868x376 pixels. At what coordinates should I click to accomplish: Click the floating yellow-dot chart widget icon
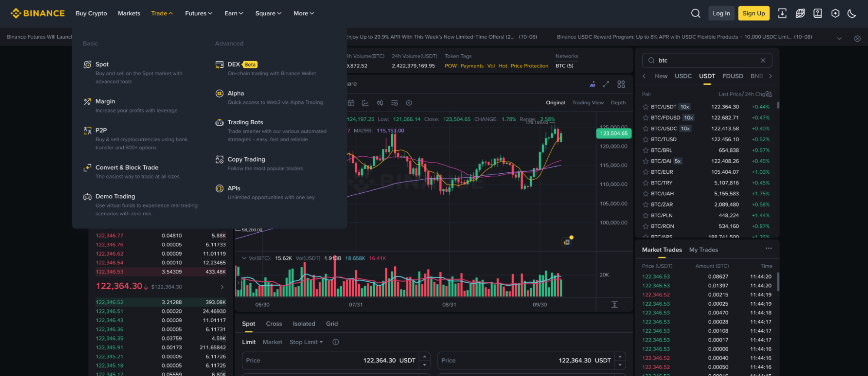coord(567,242)
